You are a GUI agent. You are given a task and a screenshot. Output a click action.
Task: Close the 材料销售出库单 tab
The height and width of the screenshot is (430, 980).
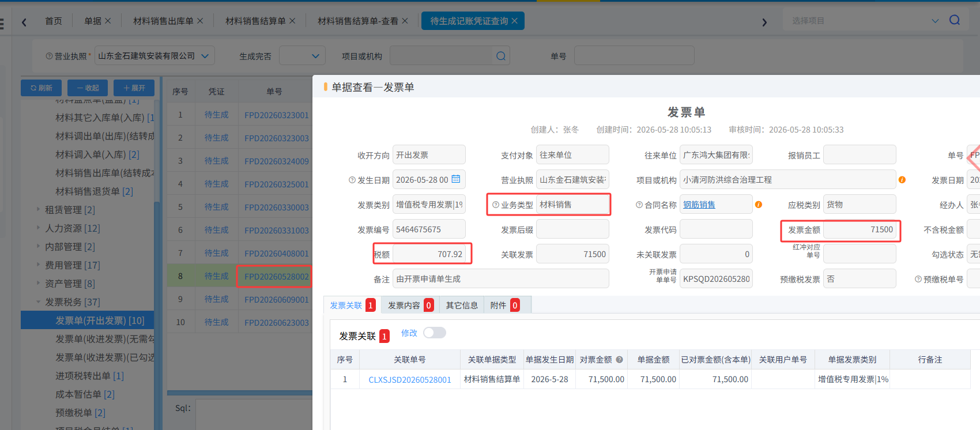(x=200, y=21)
